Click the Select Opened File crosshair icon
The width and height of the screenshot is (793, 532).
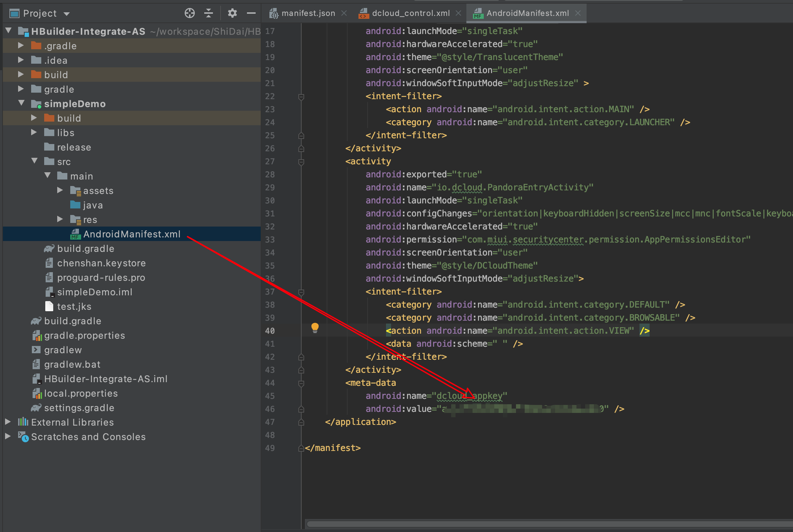(190, 13)
